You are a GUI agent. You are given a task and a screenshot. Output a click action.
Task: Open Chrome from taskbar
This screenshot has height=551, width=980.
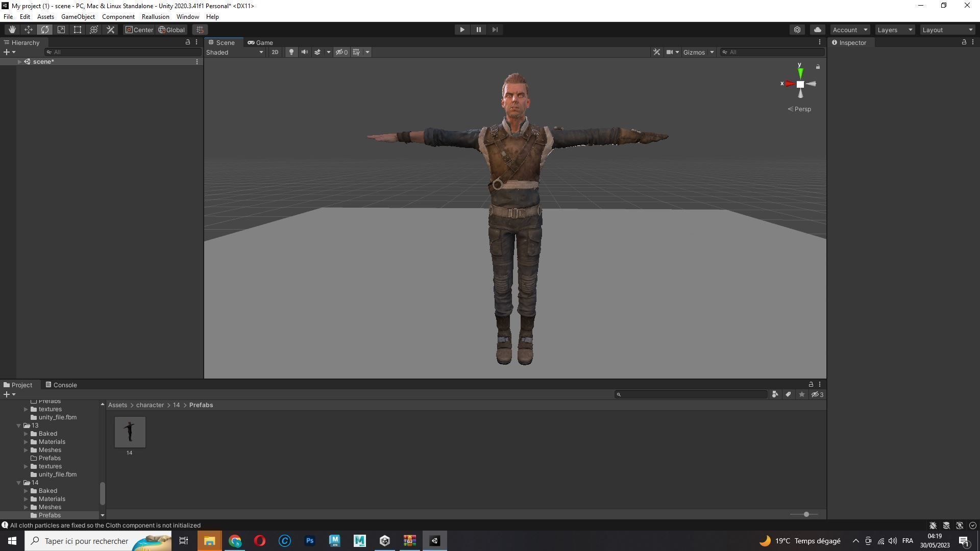235,541
